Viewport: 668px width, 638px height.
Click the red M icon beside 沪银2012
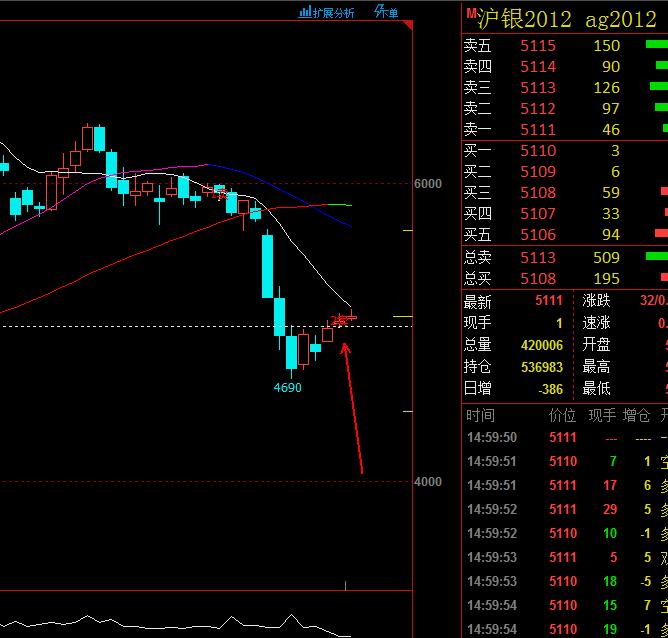pos(471,13)
